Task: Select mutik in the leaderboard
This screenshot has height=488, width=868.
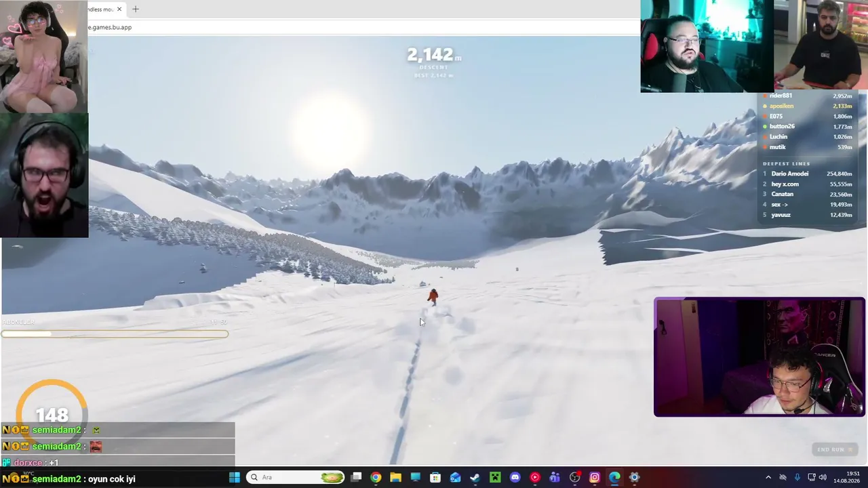Action: click(807, 146)
